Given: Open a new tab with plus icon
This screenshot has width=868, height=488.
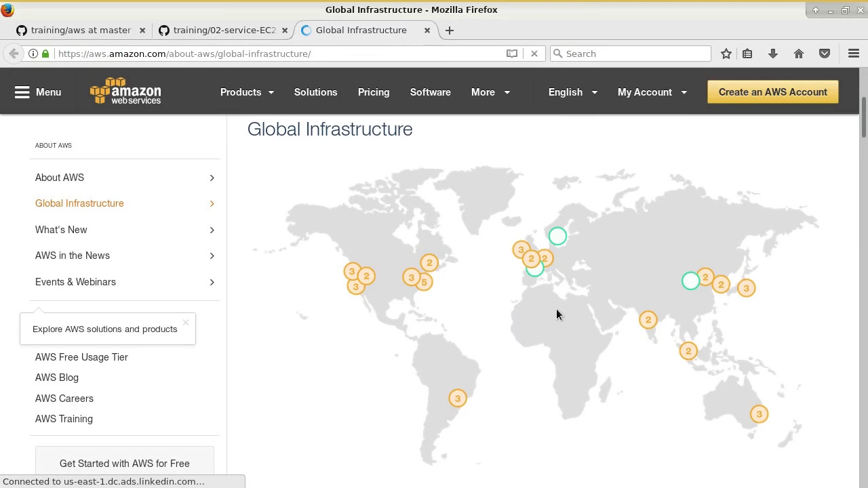Looking at the screenshot, I should 450,30.
